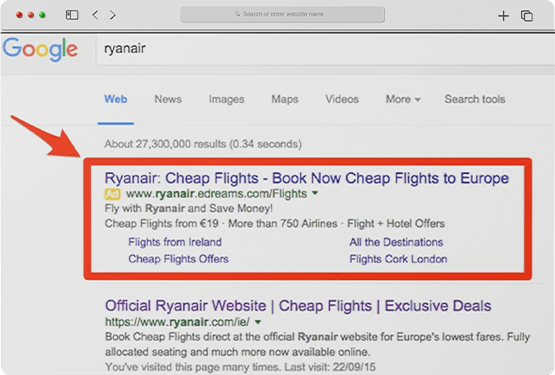Viewport: 555px width, 375px height.
Task: Toggle the Safari sidebar icon
Action: point(72,15)
